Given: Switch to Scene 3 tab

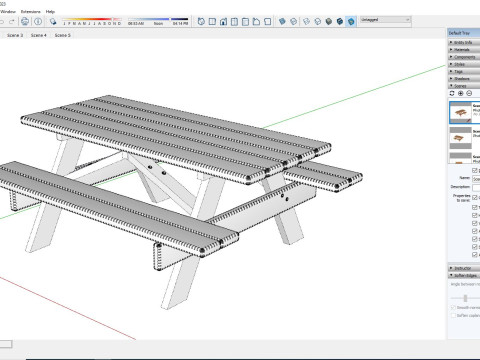Looking at the screenshot, I should [15, 35].
